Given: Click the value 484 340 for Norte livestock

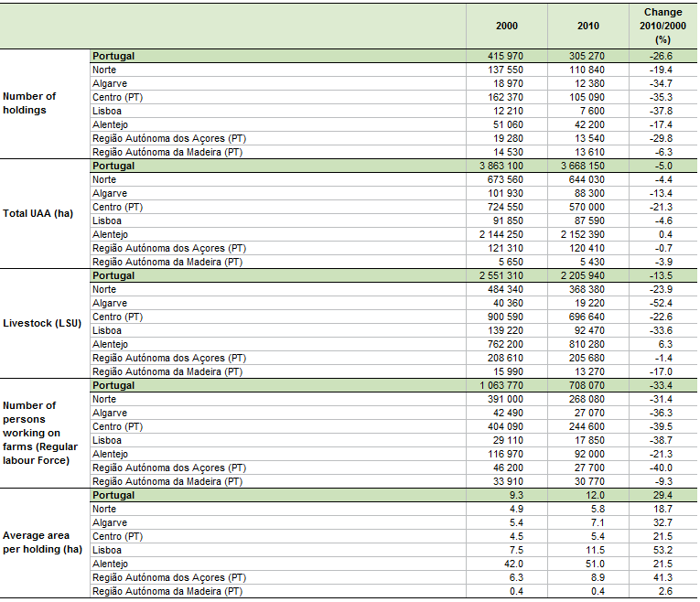Looking at the screenshot, I should (505, 290).
